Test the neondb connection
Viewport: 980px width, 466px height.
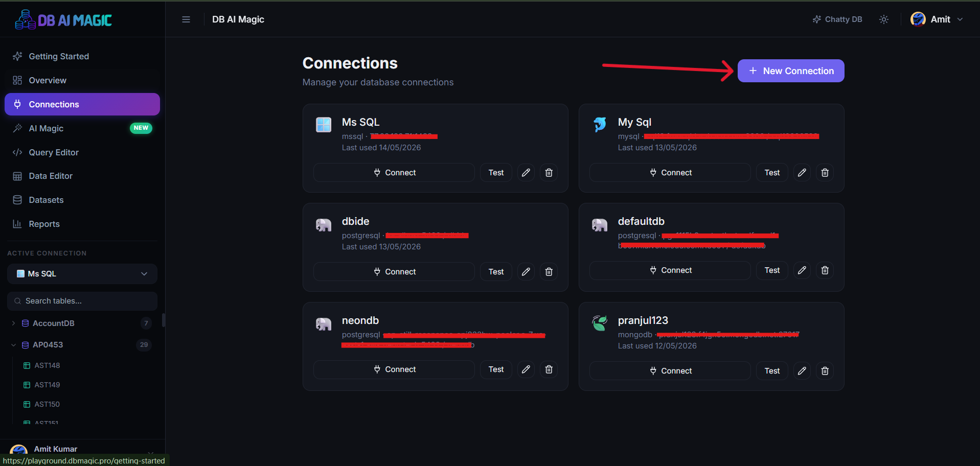coord(496,369)
